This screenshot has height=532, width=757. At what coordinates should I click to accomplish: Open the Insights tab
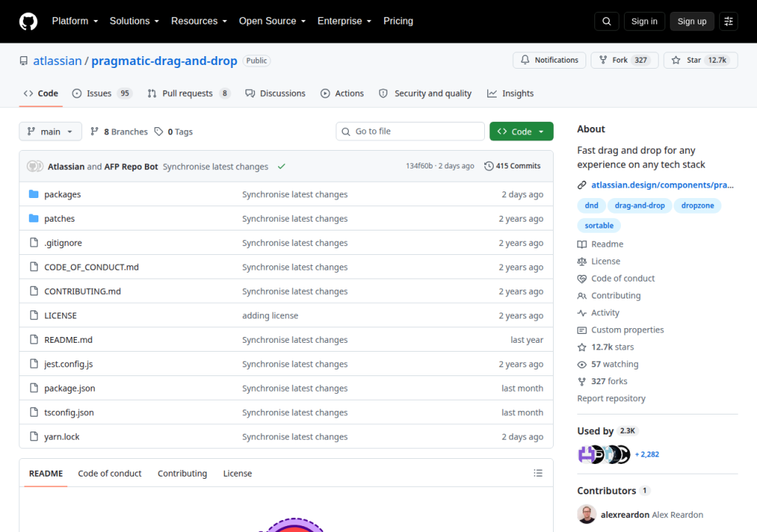click(510, 93)
